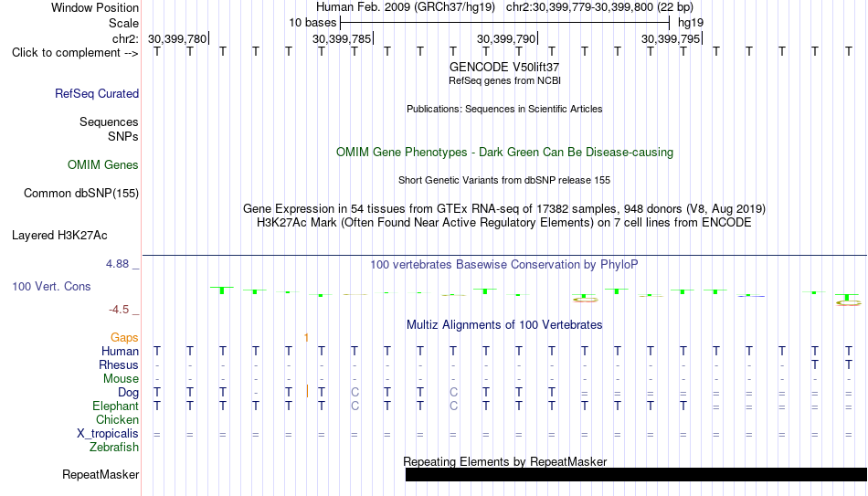Click the black RepeatMasker repeat element bar
Viewport: 868px width, 496px height.
tap(636, 474)
